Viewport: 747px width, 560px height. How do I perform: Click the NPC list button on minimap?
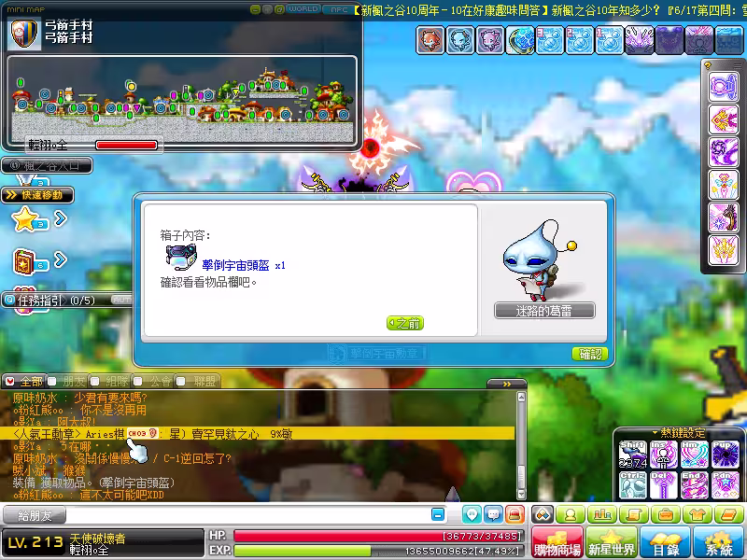pyautogui.click(x=335, y=8)
